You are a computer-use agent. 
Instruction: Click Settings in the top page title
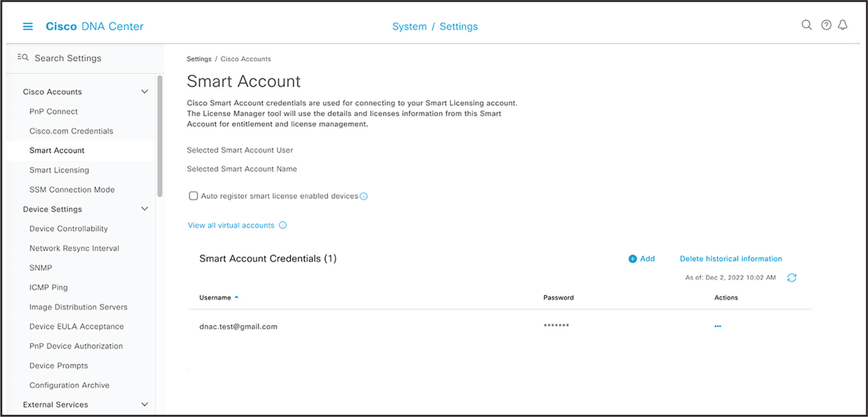[x=459, y=26]
